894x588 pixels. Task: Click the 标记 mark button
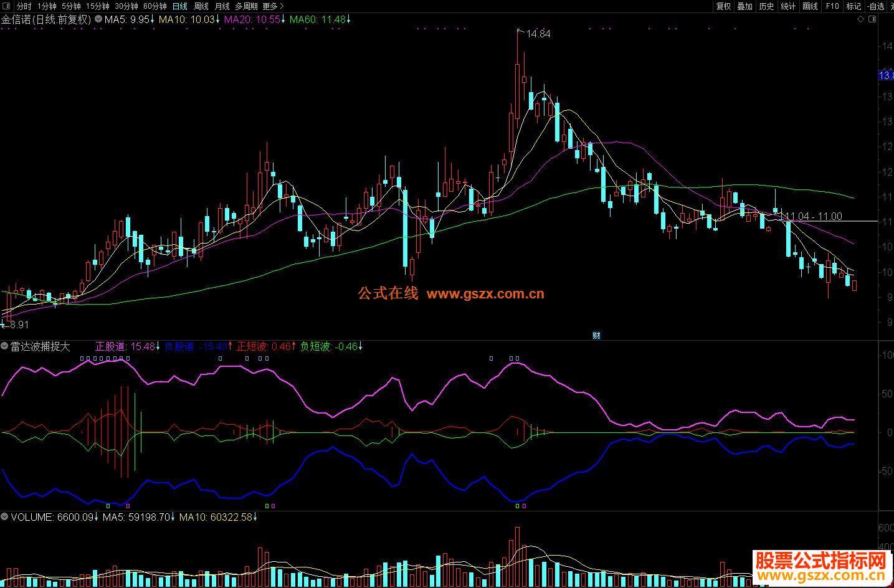854,6
